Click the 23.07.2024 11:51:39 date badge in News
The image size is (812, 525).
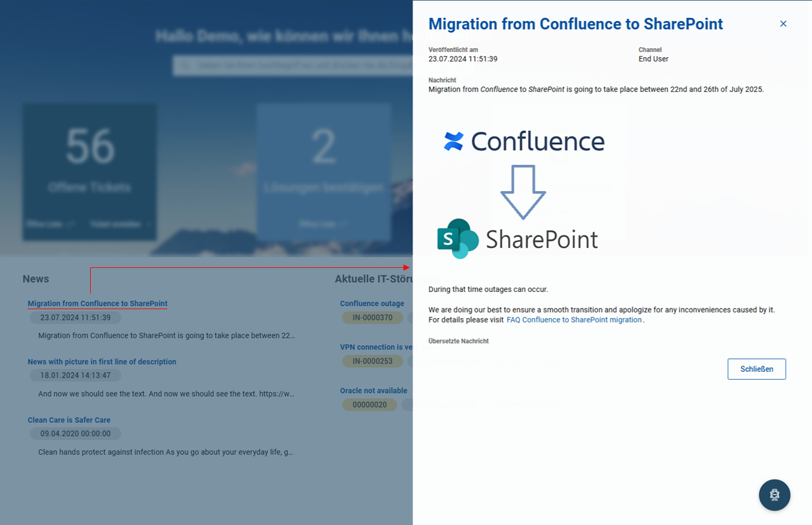point(76,317)
